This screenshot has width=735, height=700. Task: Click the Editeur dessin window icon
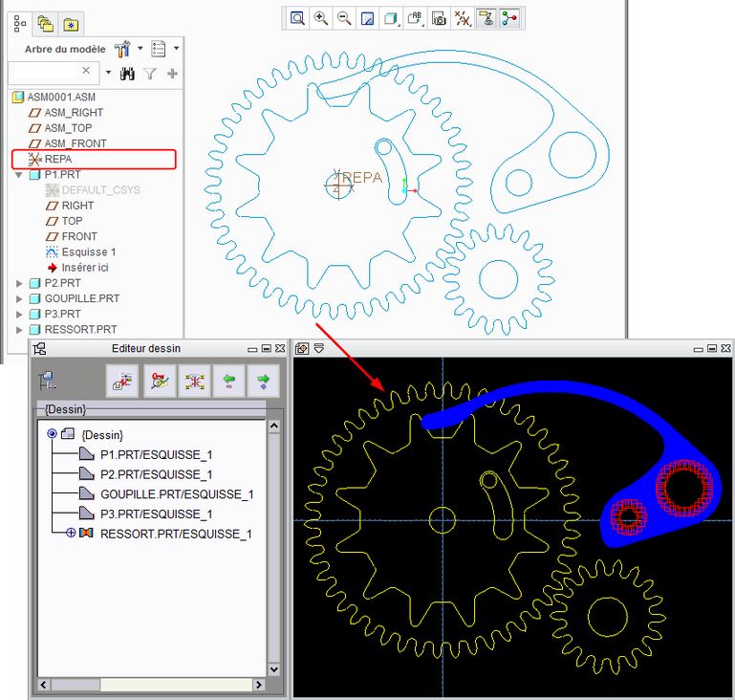[x=40, y=348]
